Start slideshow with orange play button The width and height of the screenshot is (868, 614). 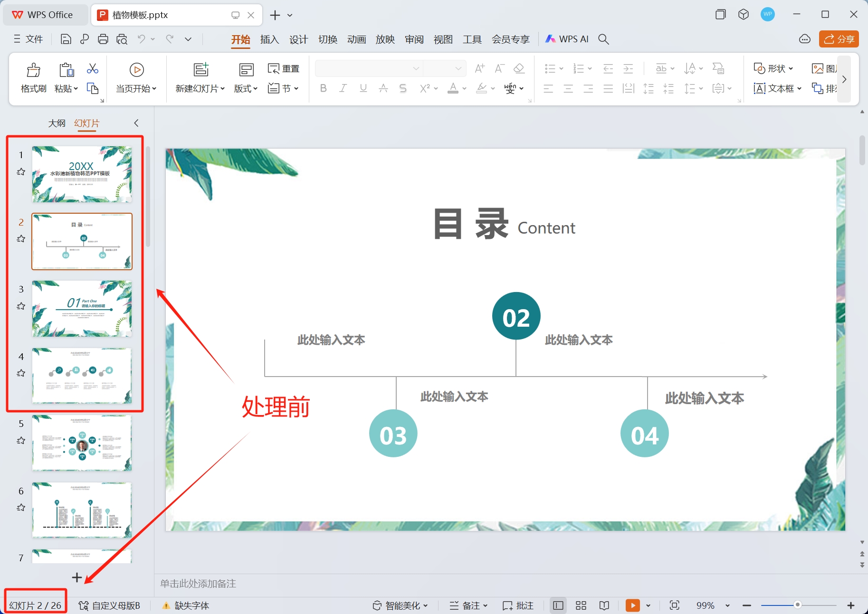(x=632, y=605)
